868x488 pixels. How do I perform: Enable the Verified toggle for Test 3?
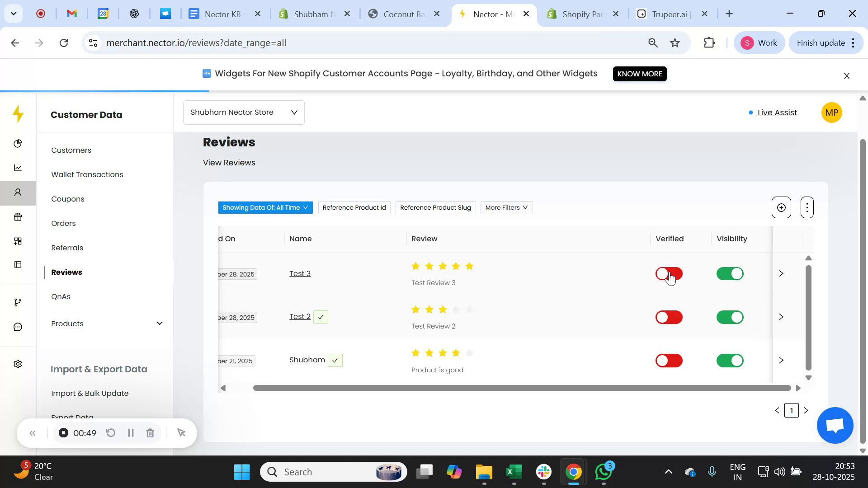click(x=669, y=273)
